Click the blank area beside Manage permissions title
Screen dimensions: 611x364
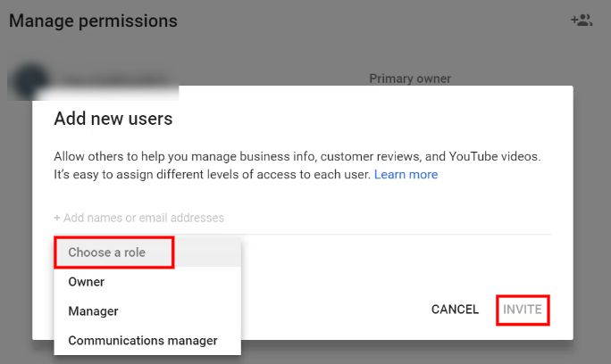[357, 21]
